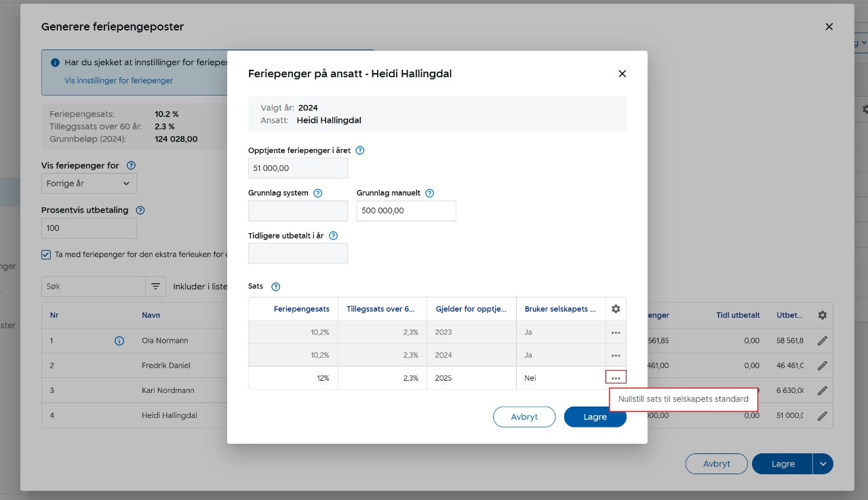Toggle extra holiday week feriepenger checkbox
The height and width of the screenshot is (500, 868).
[46, 255]
